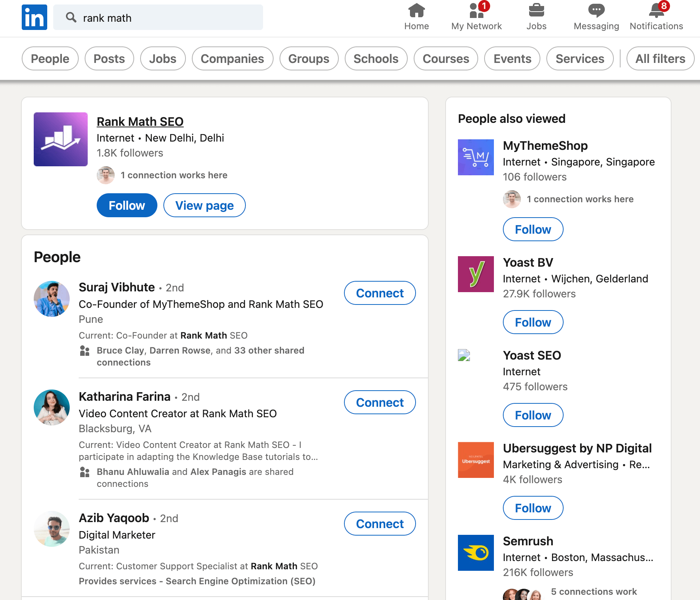Click View page for Rank Math SEO
The height and width of the screenshot is (600, 700).
[x=205, y=205]
